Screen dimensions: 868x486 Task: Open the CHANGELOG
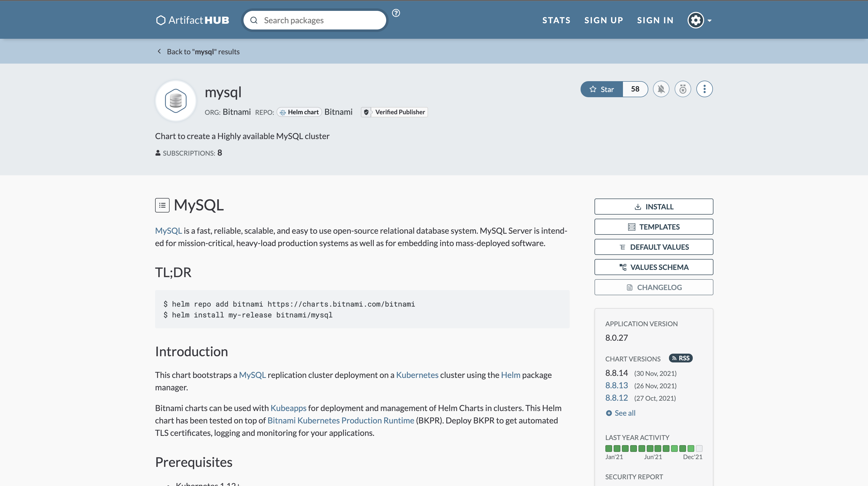[654, 287]
